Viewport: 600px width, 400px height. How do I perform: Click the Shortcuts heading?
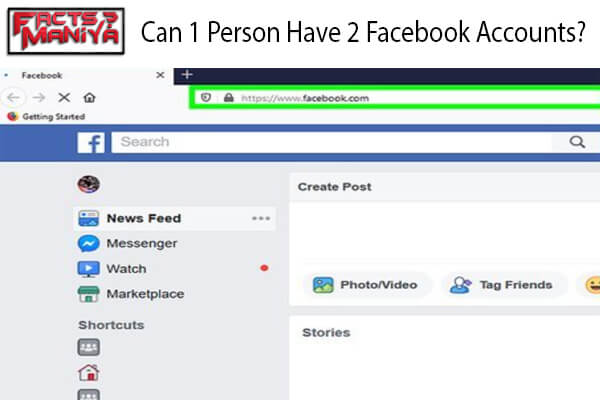111,325
